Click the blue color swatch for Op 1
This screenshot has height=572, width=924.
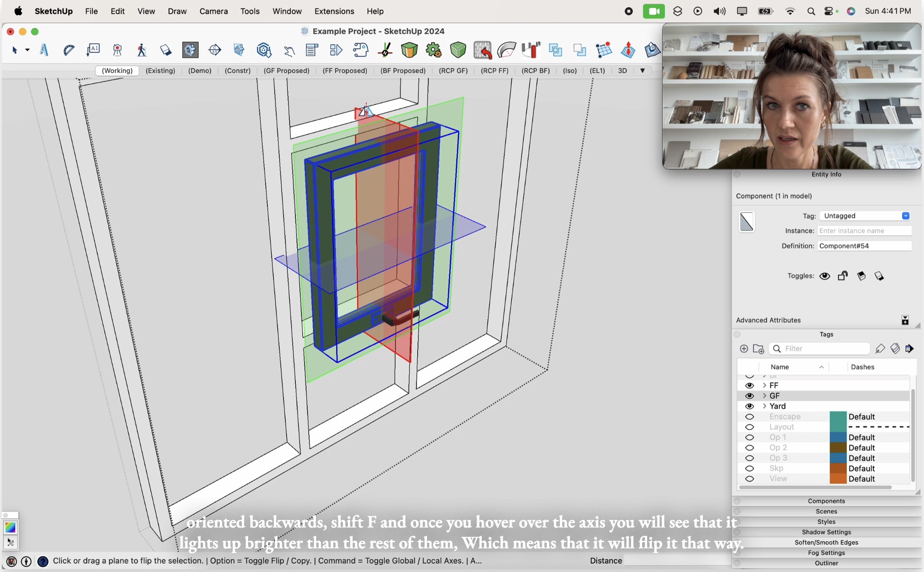pyautogui.click(x=838, y=437)
